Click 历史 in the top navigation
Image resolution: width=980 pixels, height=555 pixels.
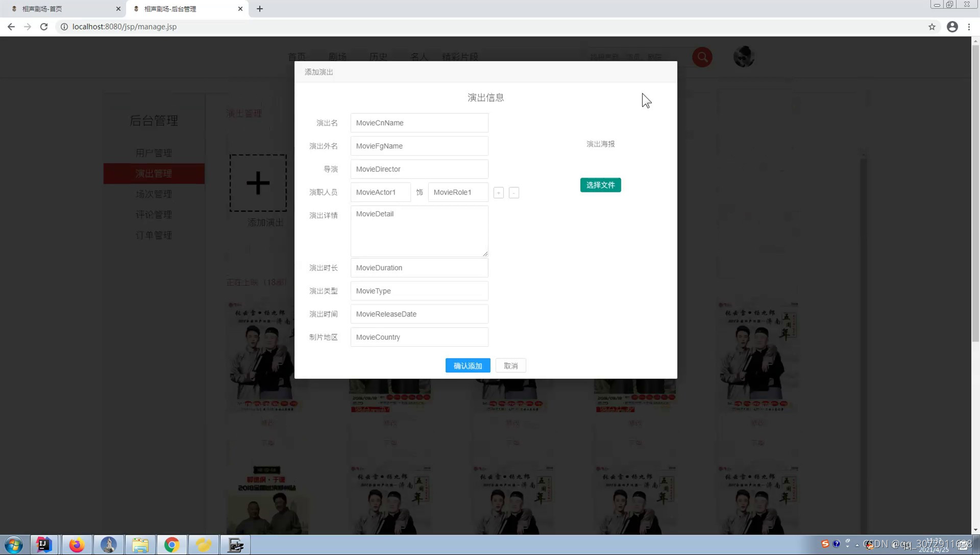click(x=378, y=57)
